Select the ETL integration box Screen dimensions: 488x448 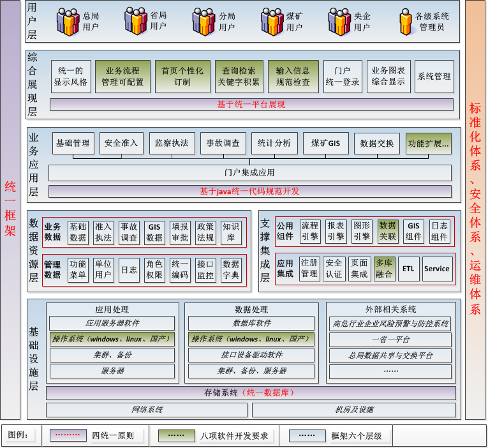click(407, 269)
